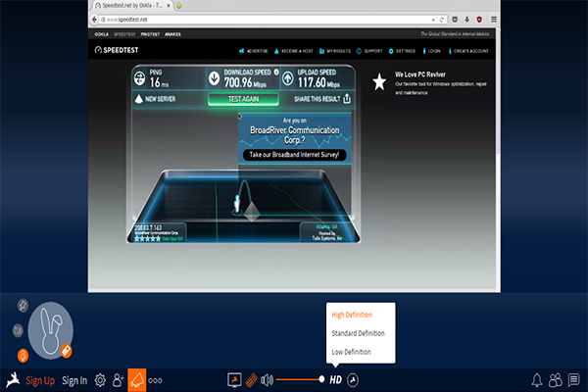Click the add friend person-plus icon
This screenshot has width=588, height=392.
118,380
